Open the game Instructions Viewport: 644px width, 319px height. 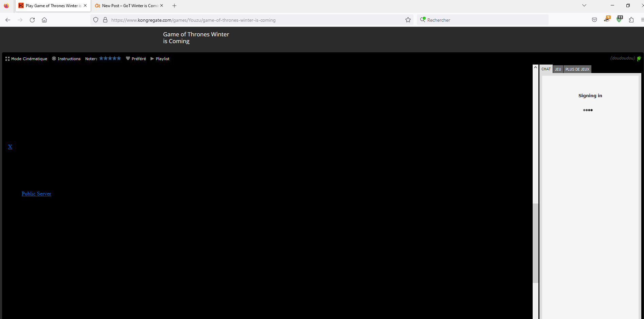[66, 59]
